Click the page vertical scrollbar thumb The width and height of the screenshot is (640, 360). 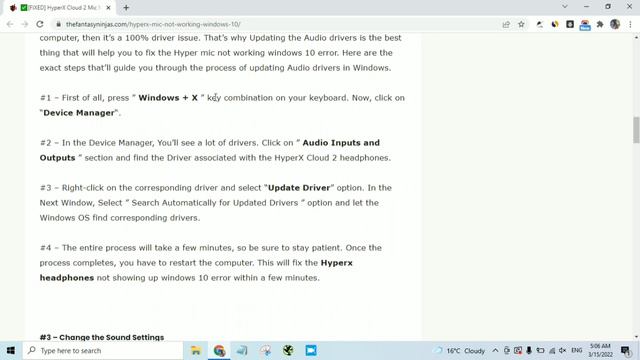[636, 130]
